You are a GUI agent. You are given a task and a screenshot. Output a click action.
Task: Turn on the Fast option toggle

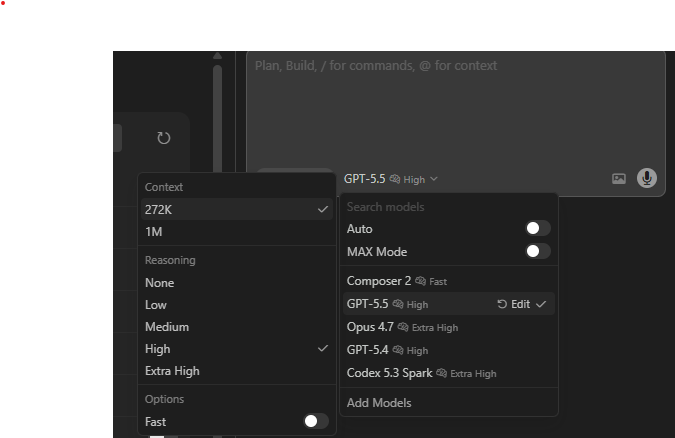(316, 421)
